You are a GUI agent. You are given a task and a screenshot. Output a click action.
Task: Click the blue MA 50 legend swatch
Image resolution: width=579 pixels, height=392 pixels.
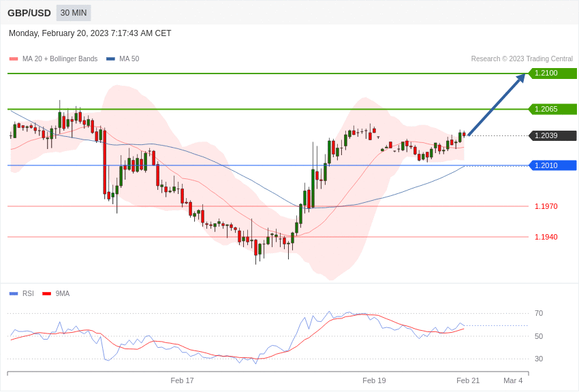tap(110, 59)
